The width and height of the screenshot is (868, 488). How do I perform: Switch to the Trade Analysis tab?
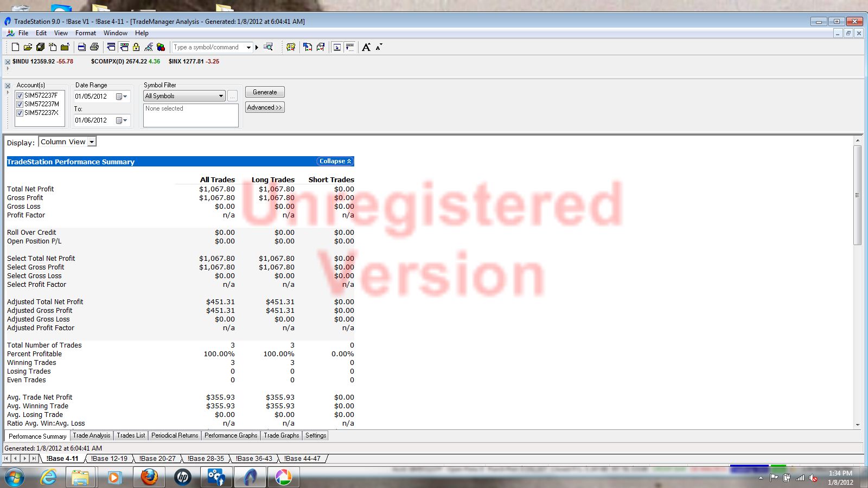[x=91, y=435]
